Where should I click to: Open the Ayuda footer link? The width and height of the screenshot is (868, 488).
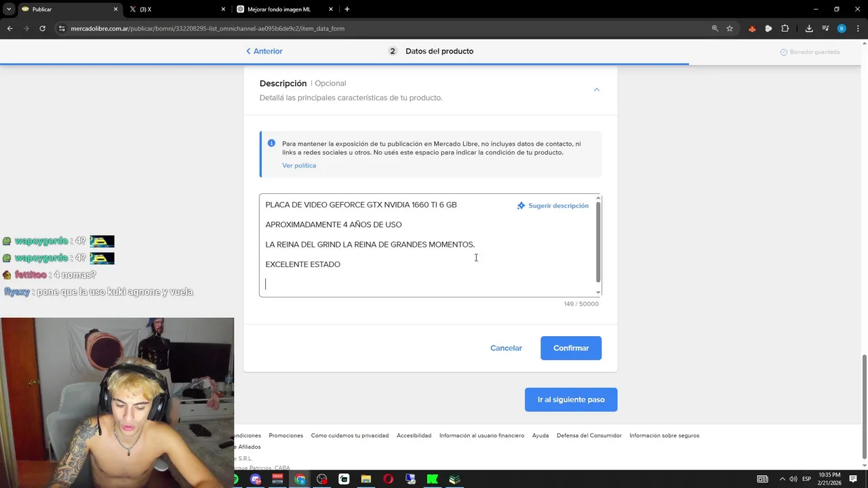(540, 435)
